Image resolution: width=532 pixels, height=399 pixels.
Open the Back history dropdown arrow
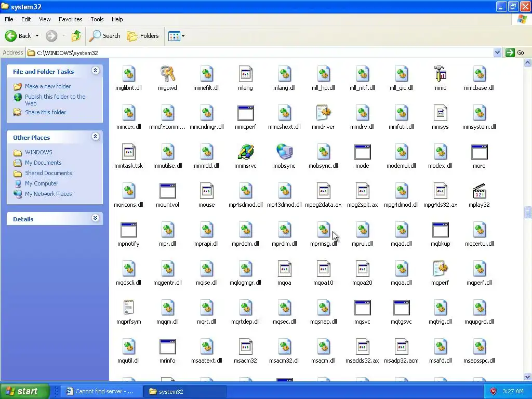37,36
